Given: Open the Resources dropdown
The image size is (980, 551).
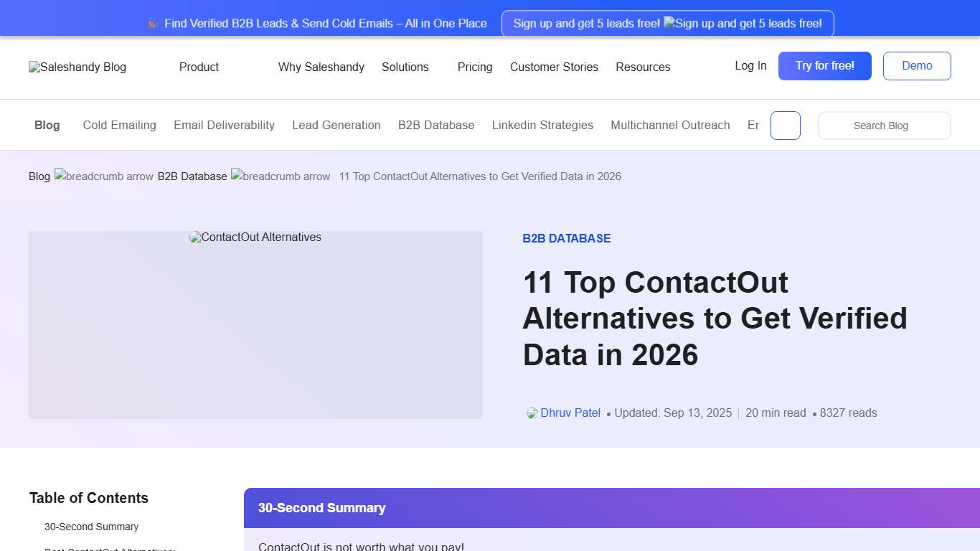Looking at the screenshot, I should point(643,67).
